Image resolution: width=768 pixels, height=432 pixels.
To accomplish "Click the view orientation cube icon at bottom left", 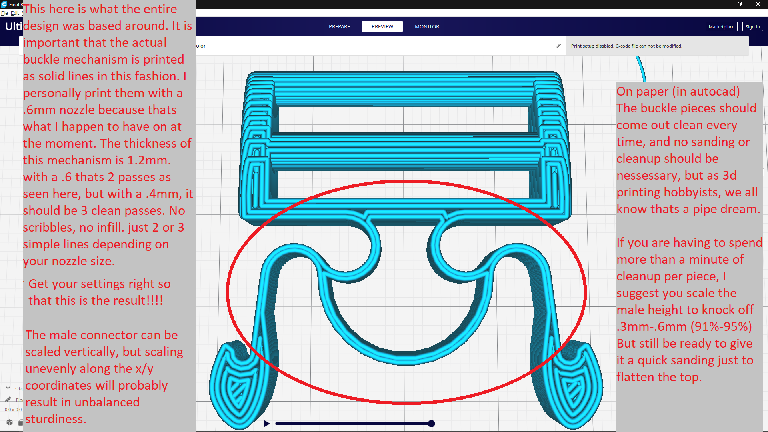I will [9, 422].
